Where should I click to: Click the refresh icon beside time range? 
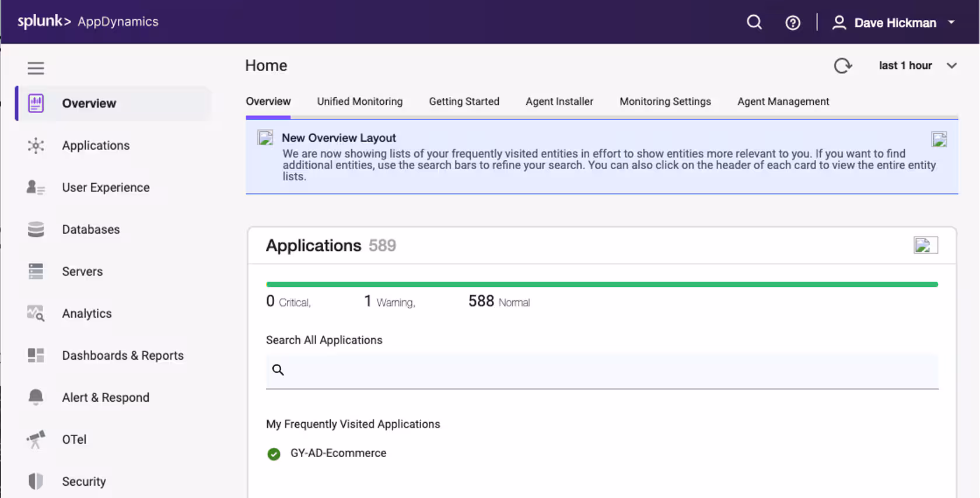point(842,66)
